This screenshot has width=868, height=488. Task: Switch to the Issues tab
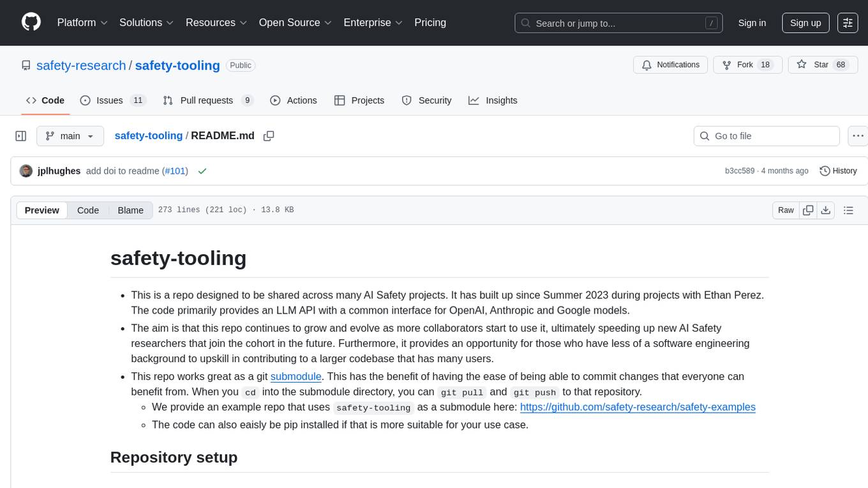[113, 100]
